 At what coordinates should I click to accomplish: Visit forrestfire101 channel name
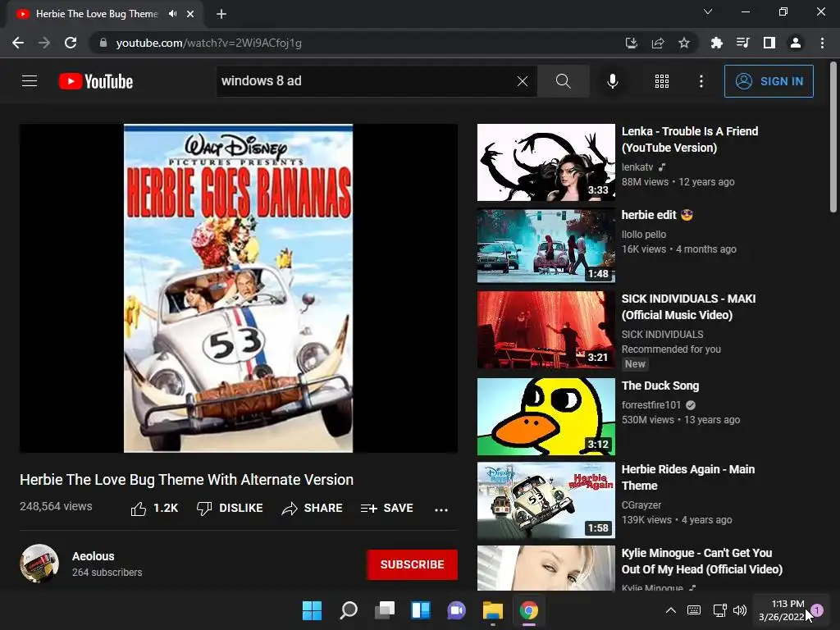[651, 405]
